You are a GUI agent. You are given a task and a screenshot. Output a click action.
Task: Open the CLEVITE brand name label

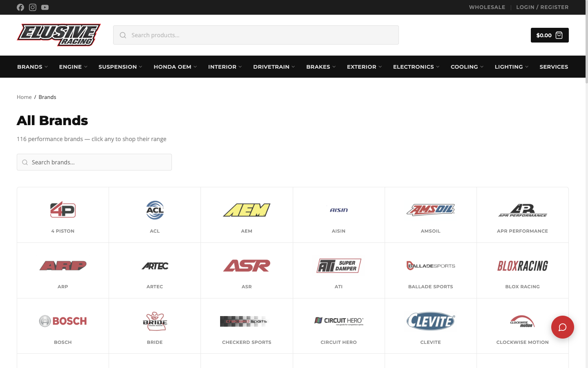431,342
